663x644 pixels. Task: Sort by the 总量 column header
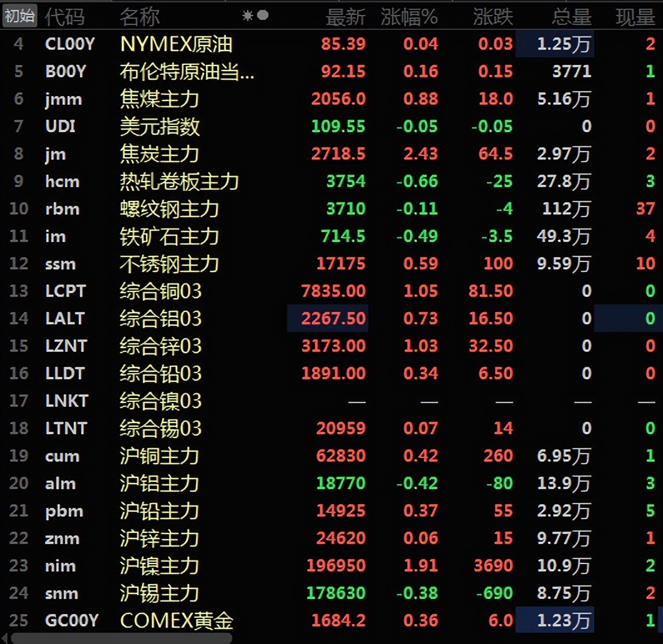point(572,17)
